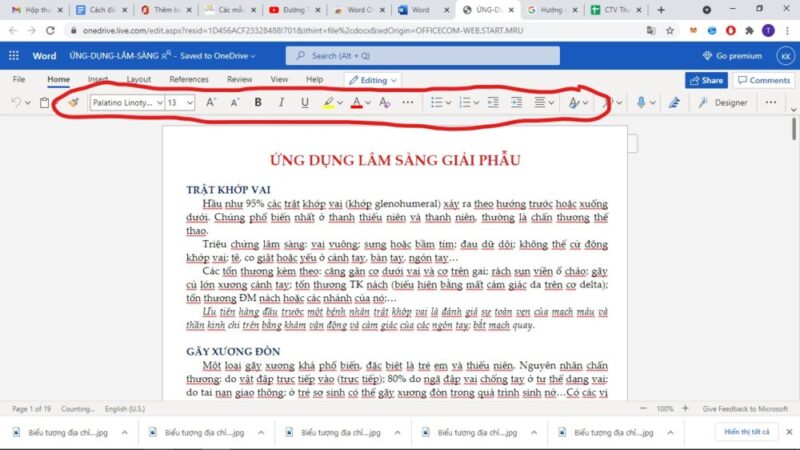800x450 pixels.
Task: Click the Grow Font icon
Action: point(211,103)
